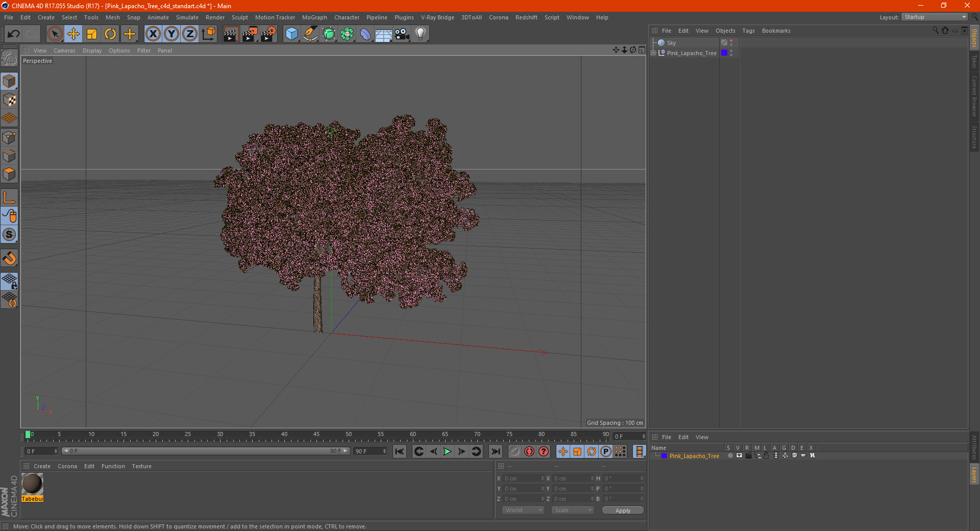Expand the Pink_Lapacho_Tree object

(653, 53)
